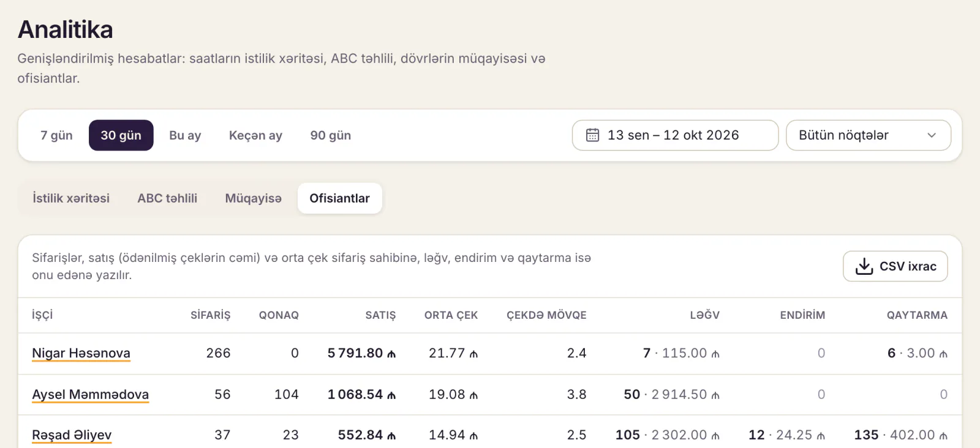Export data with CSV ixrac button
This screenshot has height=448, width=980.
tap(895, 266)
